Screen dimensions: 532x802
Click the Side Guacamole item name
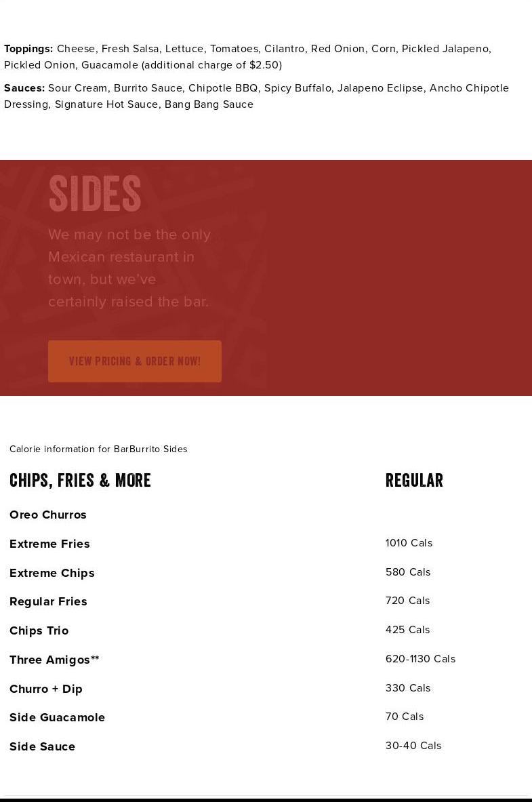(x=57, y=717)
